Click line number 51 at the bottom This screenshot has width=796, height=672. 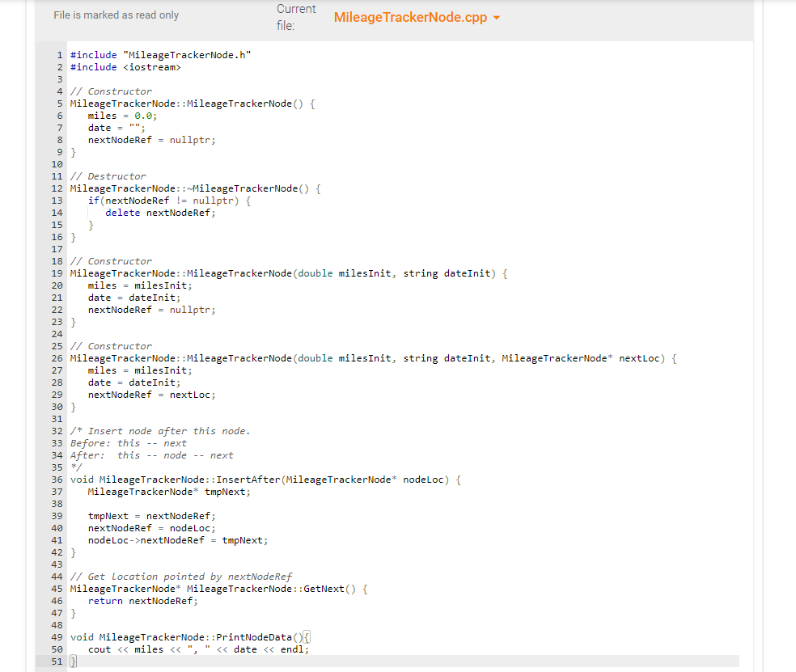[x=57, y=661]
